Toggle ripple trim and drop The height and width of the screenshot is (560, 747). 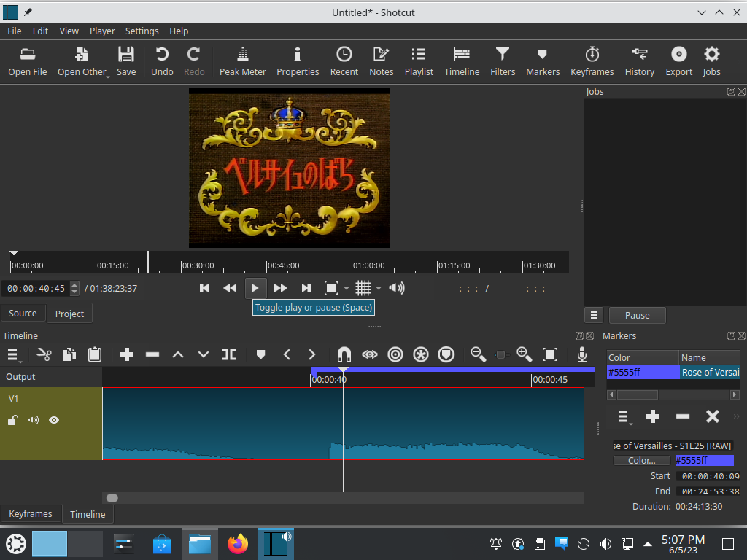pyautogui.click(x=395, y=355)
